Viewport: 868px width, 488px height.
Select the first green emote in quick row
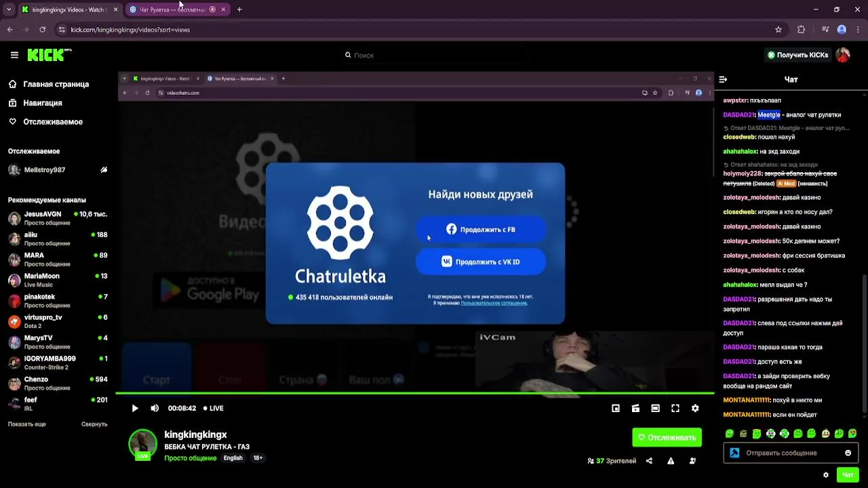730,434
